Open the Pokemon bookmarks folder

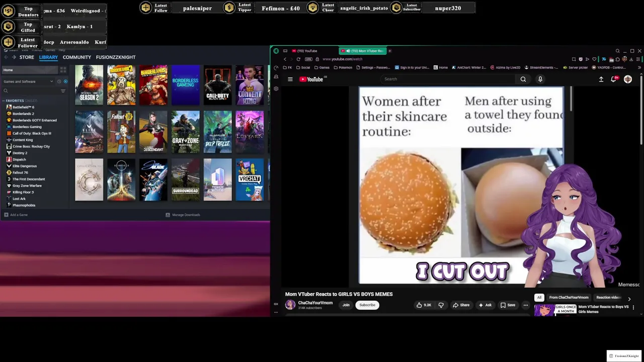[342, 67]
